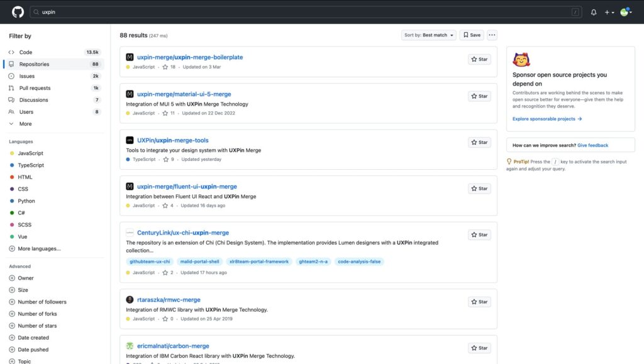Add a Size advanced filter

19,290
